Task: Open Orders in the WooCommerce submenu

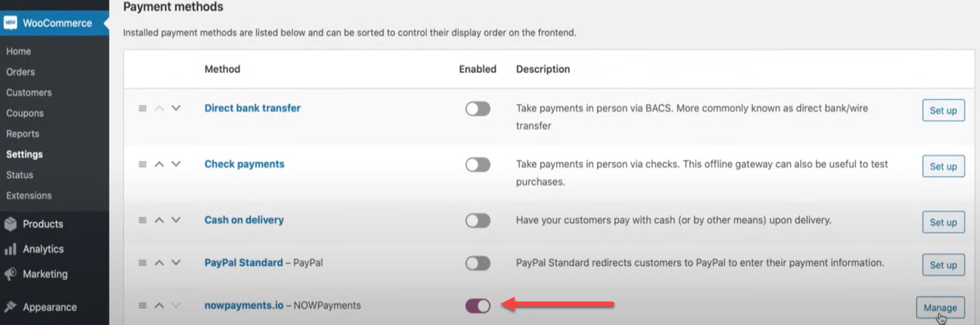Action: click(x=21, y=72)
